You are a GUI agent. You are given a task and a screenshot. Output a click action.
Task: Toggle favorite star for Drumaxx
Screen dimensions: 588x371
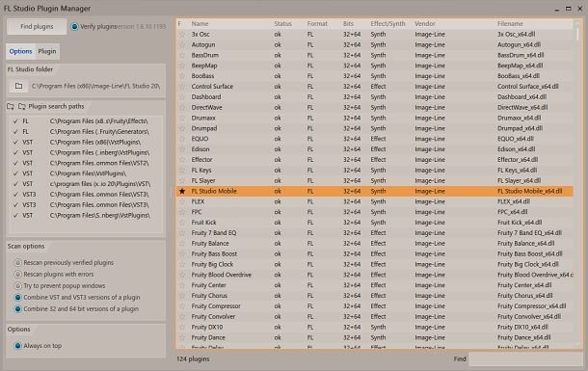182,118
